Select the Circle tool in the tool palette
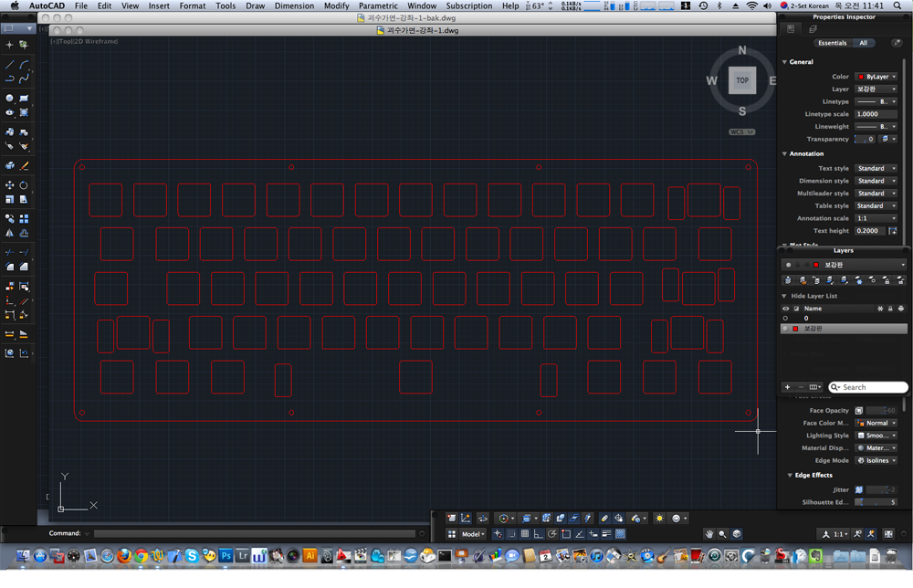The image size is (913, 588). pos(10,99)
